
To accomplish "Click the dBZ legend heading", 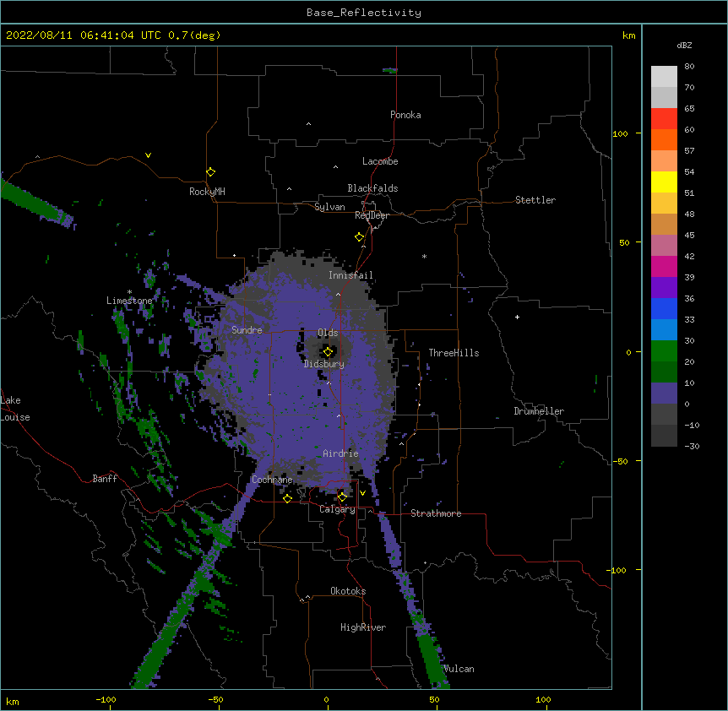I will [x=684, y=45].
